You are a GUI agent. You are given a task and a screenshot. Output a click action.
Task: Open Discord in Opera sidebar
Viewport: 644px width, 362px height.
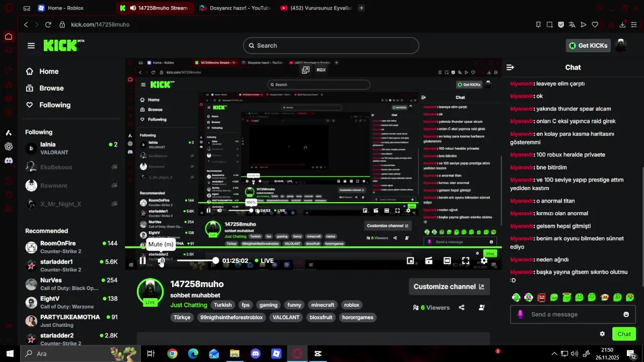click(9, 161)
